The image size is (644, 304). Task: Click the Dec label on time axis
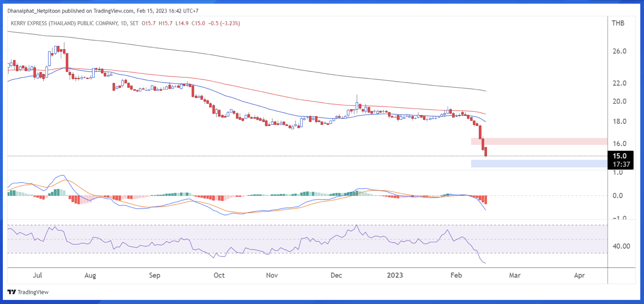pos(336,275)
